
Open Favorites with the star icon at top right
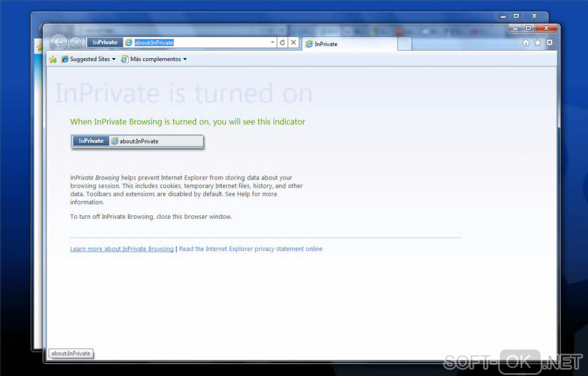pyautogui.click(x=538, y=43)
